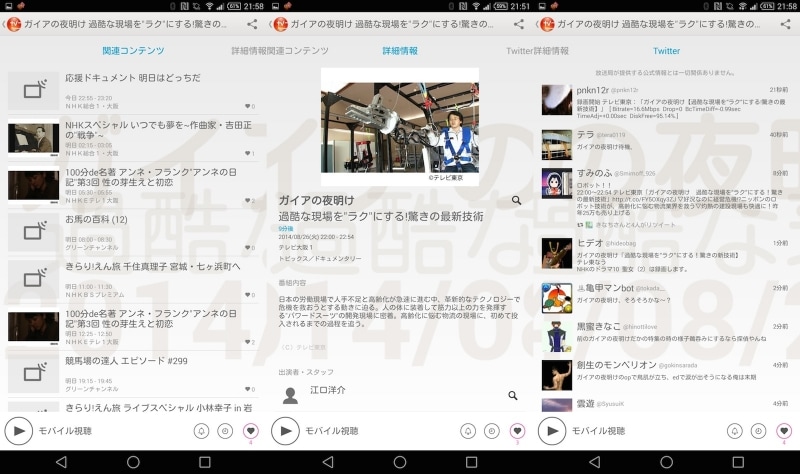Tap すみのふ anime profile avatar

tap(557, 183)
